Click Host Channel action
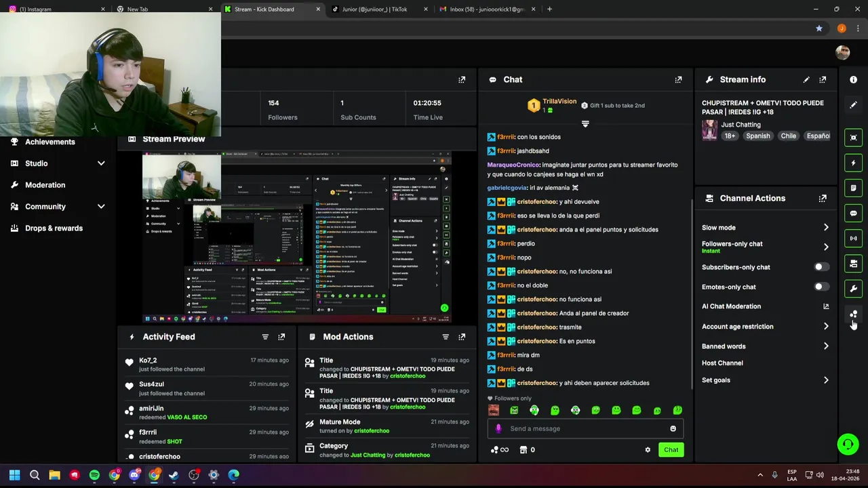The width and height of the screenshot is (868, 488). pos(722,363)
